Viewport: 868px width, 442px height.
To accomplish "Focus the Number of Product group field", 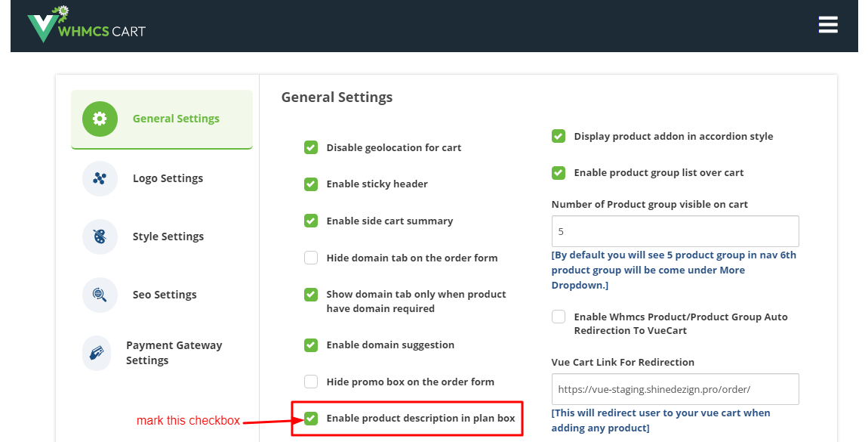I will (676, 231).
